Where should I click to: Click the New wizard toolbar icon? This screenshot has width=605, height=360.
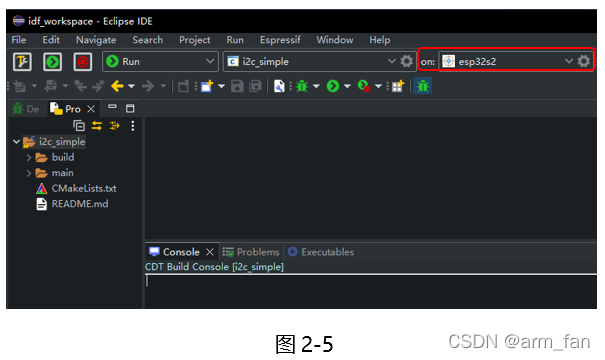point(207,86)
